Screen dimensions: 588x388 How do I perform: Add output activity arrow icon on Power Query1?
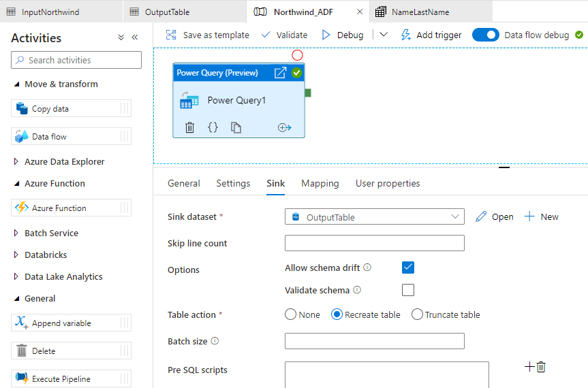[x=284, y=127]
